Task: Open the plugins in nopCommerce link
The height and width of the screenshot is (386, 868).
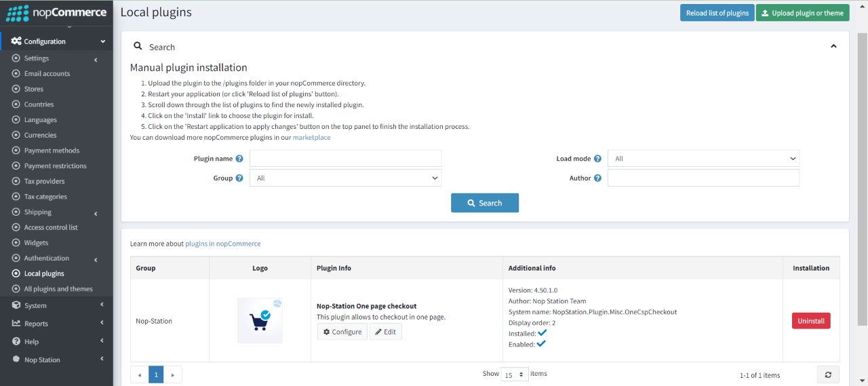Action: [x=223, y=244]
